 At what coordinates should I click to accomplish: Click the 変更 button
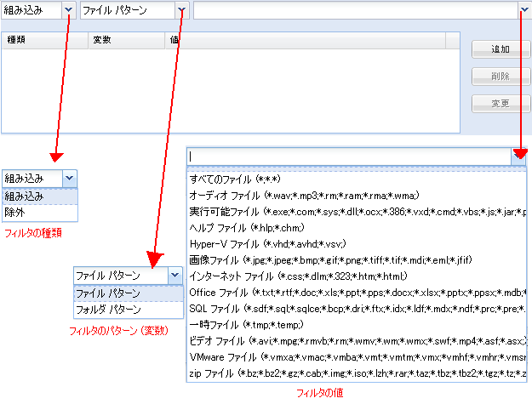(x=501, y=104)
